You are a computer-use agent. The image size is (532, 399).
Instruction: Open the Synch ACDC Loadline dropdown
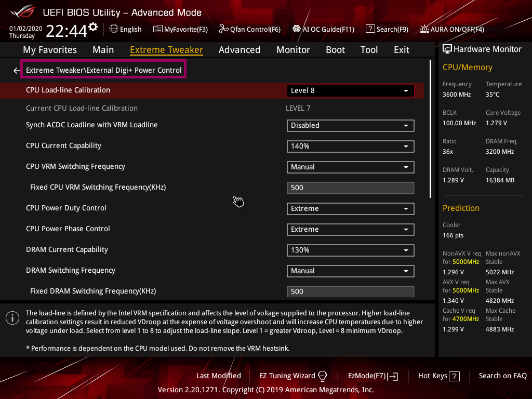pyautogui.click(x=351, y=126)
